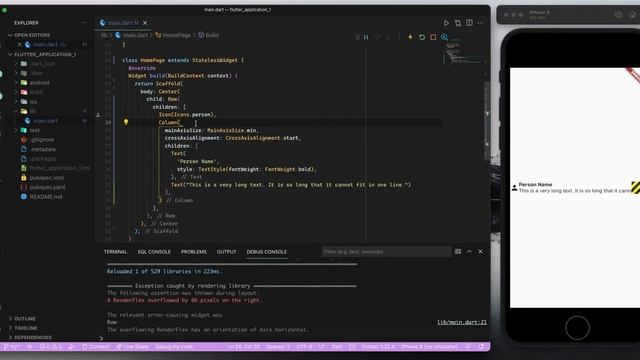Run the Dart file with the play icon

(446, 23)
